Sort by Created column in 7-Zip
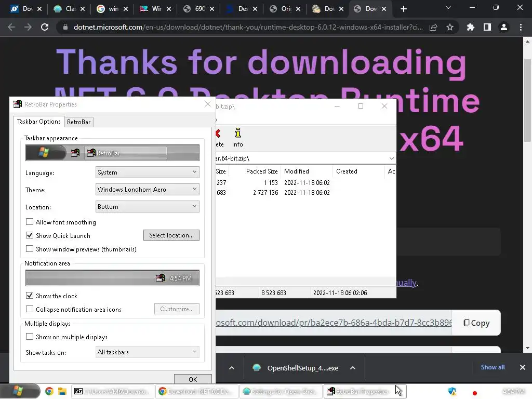Viewport: 532px width, 399px height. [x=358, y=171]
